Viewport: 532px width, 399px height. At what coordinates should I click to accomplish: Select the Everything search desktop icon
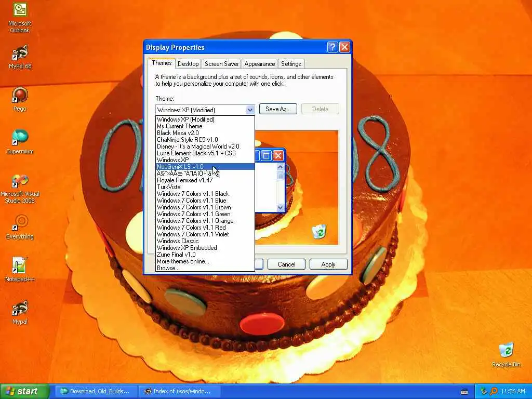(20, 227)
